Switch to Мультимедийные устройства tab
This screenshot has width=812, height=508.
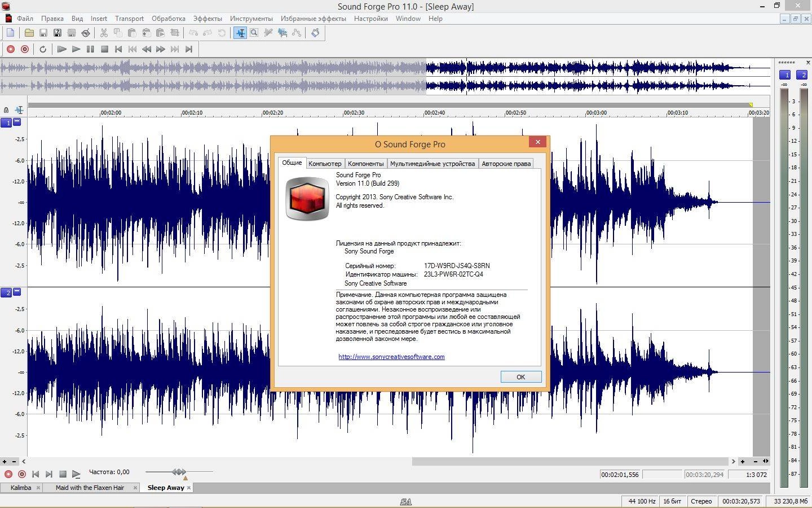click(x=433, y=164)
